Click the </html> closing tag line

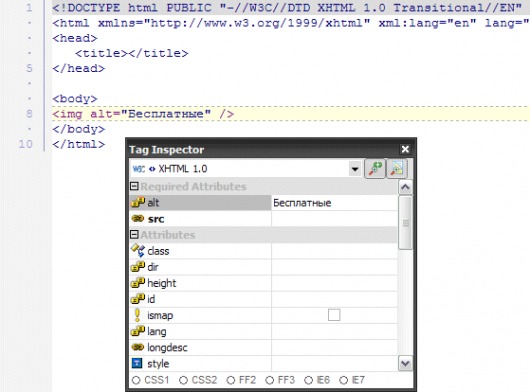coord(78,144)
